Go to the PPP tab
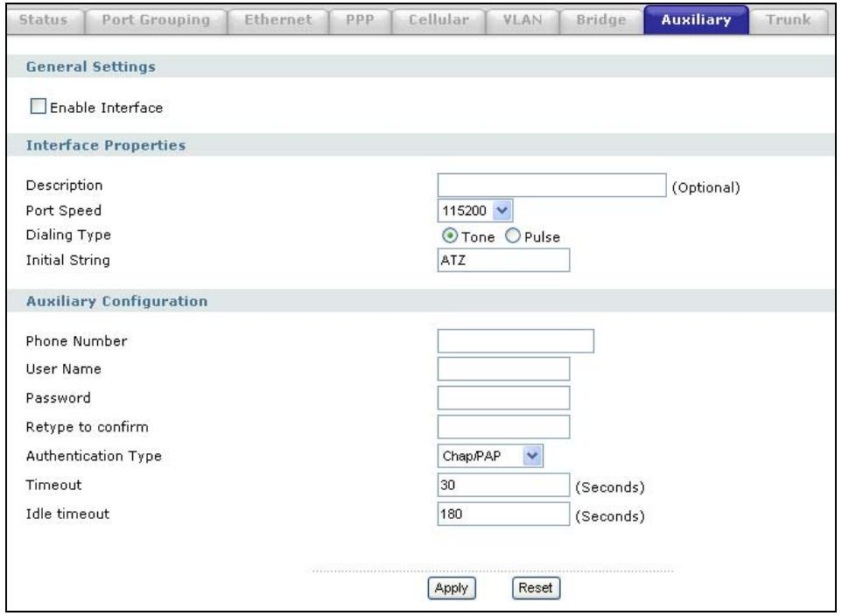 pyautogui.click(x=360, y=20)
